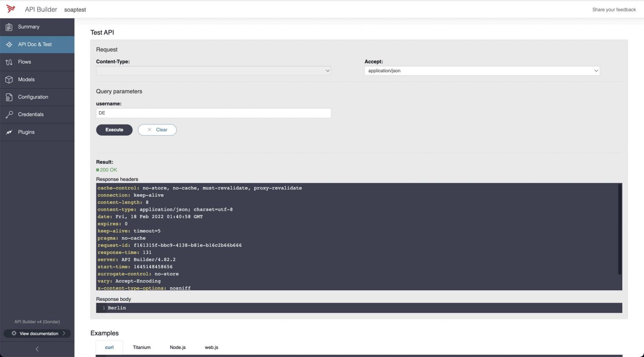Click the API Builder logo icon
Screen dimensions: 644x357
tap(11, 9)
